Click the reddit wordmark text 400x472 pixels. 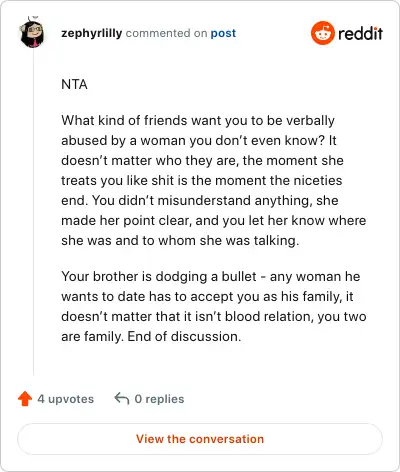coord(361,33)
